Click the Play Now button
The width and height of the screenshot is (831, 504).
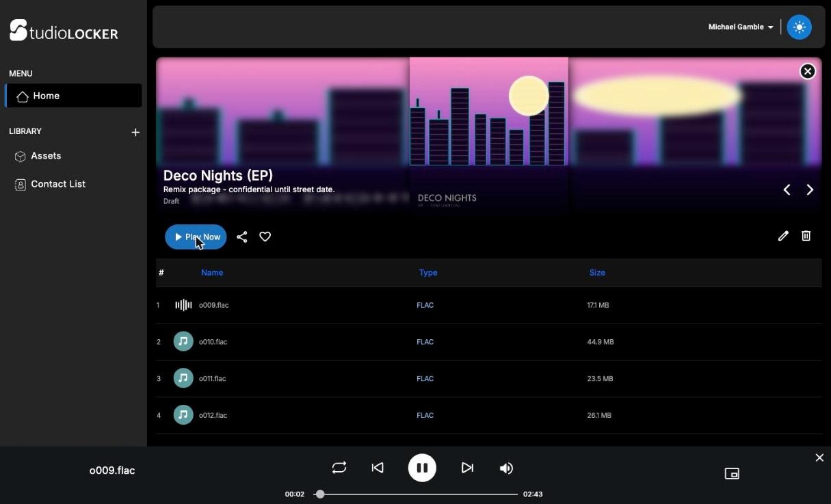coord(196,237)
